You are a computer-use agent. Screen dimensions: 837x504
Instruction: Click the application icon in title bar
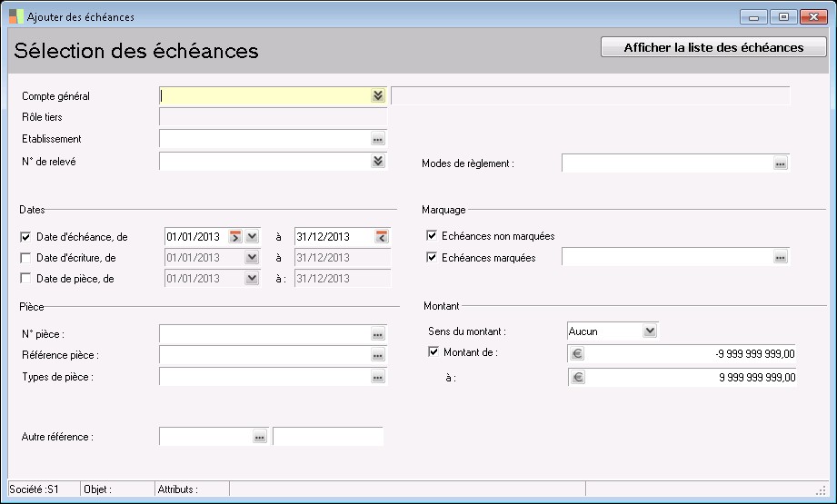point(16,16)
